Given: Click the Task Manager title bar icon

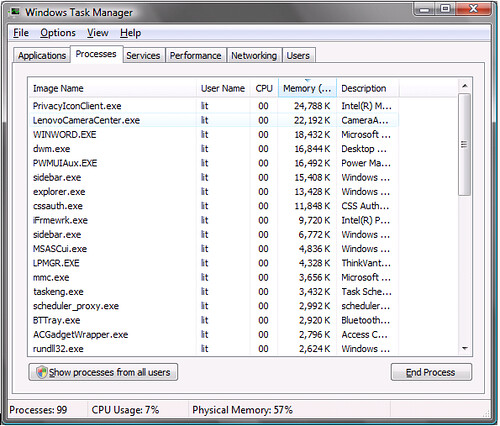Looking at the screenshot, I should point(15,12).
